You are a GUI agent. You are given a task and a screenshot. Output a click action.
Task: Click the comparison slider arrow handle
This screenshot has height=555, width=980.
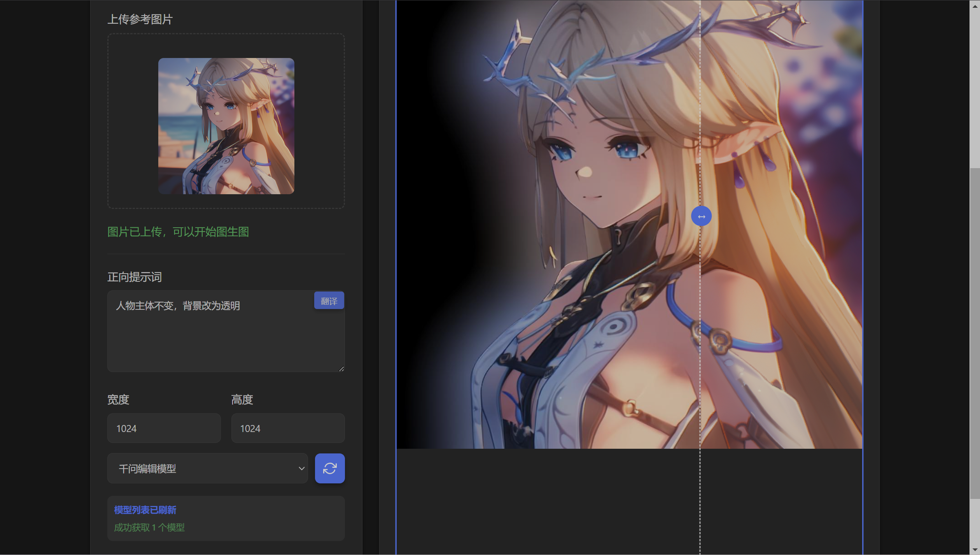701,216
